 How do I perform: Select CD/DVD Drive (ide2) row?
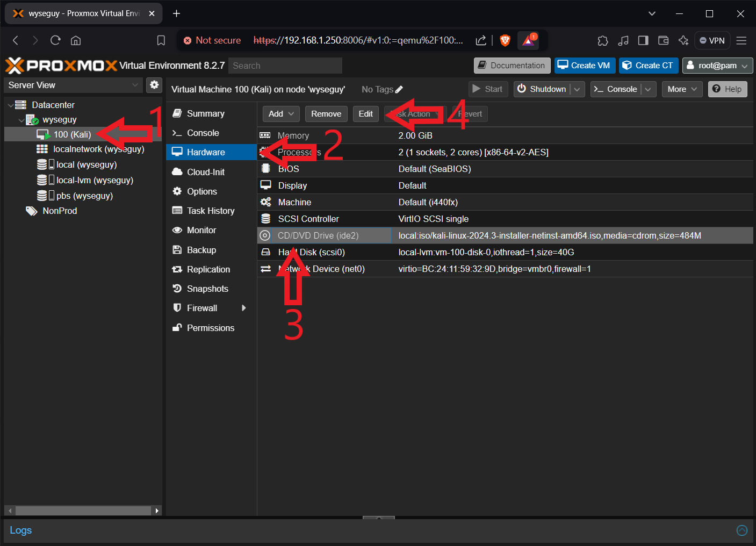[x=505, y=235]
